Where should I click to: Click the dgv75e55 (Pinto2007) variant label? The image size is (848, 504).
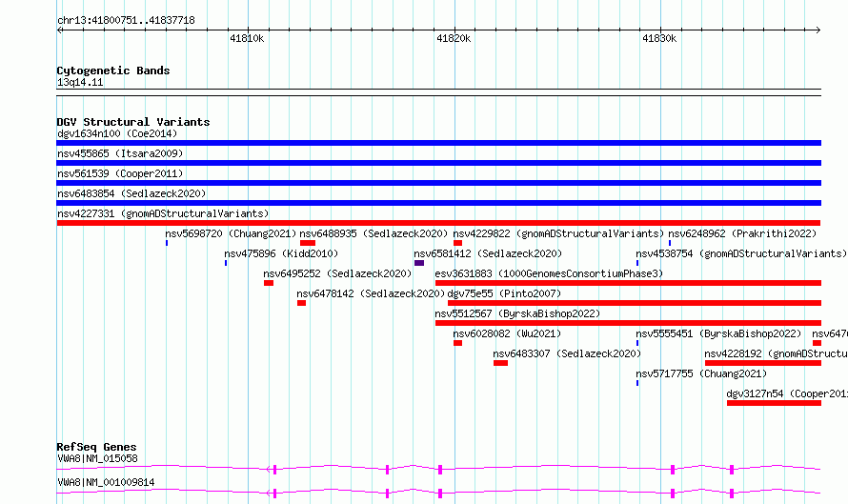tap(504, 293)
